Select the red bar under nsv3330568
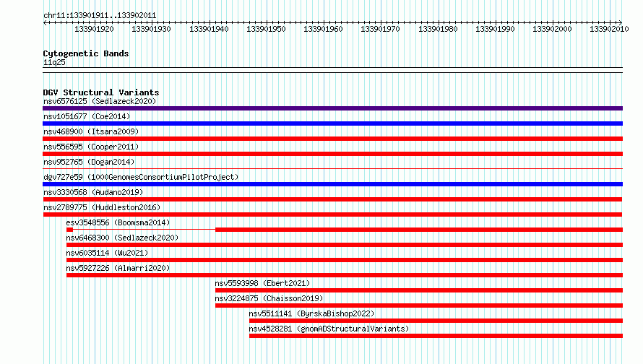Image resolution: width=643 pixels, height=364 pixels. [x=332, y=199]
